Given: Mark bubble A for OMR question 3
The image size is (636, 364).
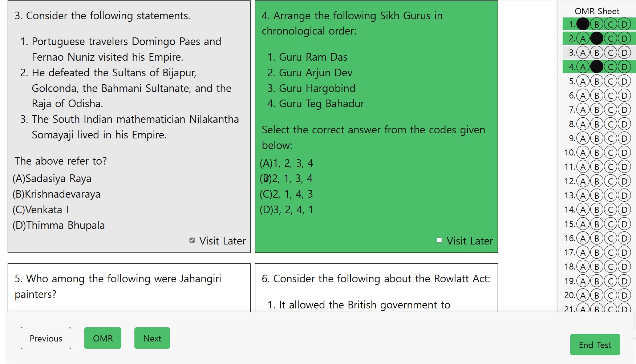Looking at the screenshot, I should point(583,53).
